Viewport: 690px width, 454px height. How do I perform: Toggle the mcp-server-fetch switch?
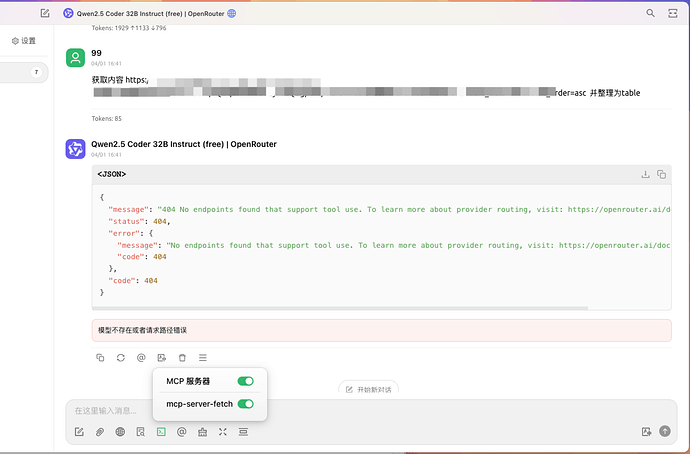click(246, 404)
